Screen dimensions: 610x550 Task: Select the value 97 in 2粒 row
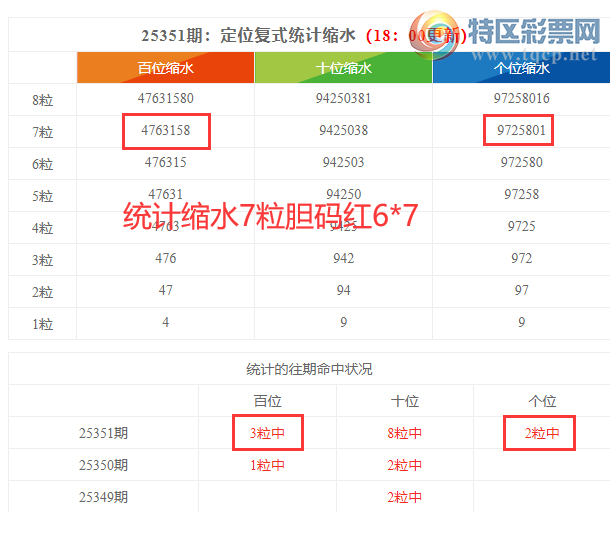click(x=521, y=289)
